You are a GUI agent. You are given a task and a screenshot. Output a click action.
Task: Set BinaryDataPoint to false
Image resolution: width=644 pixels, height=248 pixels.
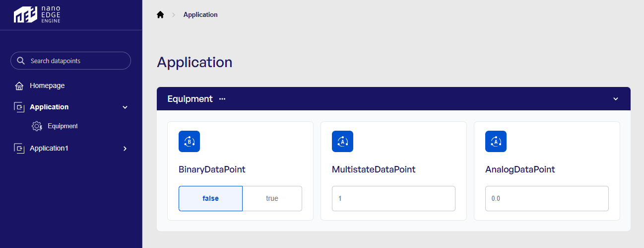210,198
